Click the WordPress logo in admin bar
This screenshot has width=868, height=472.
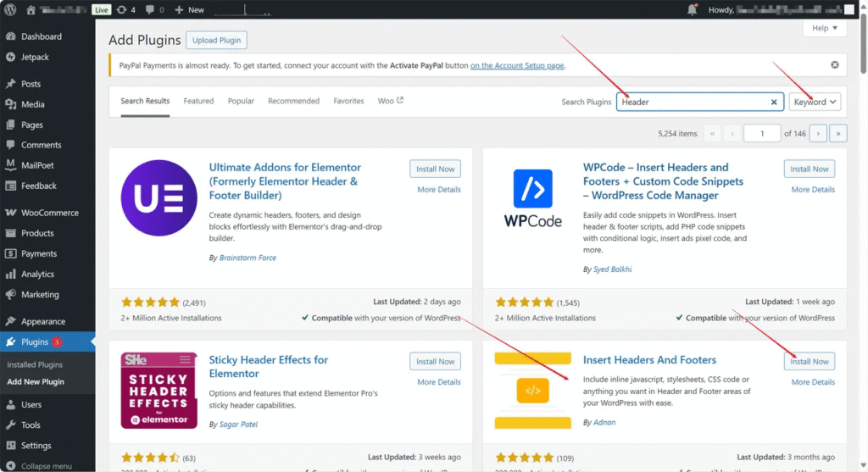tap(10, 9)
